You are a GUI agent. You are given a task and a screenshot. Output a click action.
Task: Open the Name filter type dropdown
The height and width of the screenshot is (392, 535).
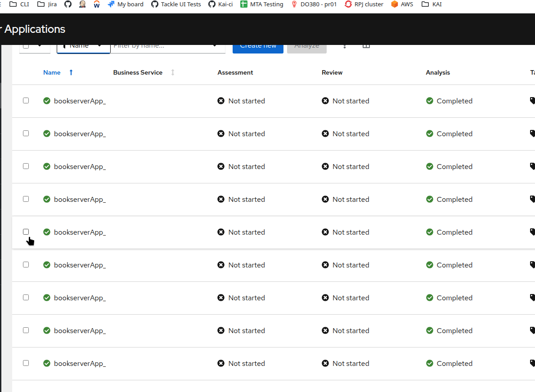(83, 46)
